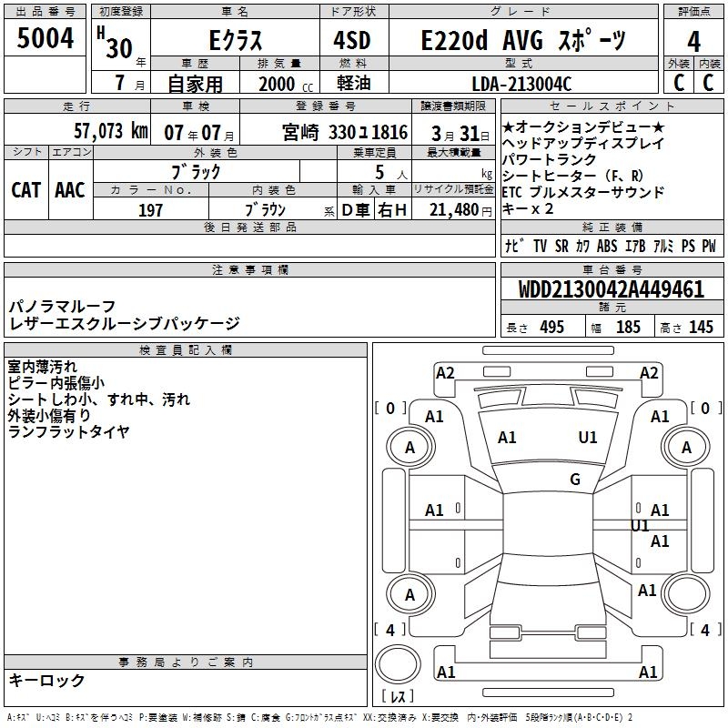The width and height of the screenshot is (728, 728).
Task: Click hood A1 scratch mark
Action: [507, 438]
